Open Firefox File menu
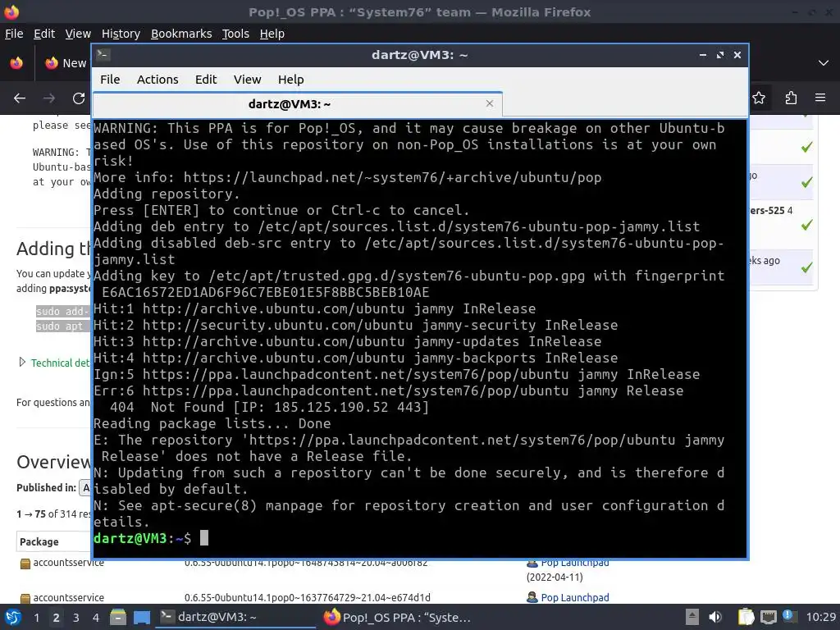The width and height of the screenshot is (840, 630). point(14,34)
